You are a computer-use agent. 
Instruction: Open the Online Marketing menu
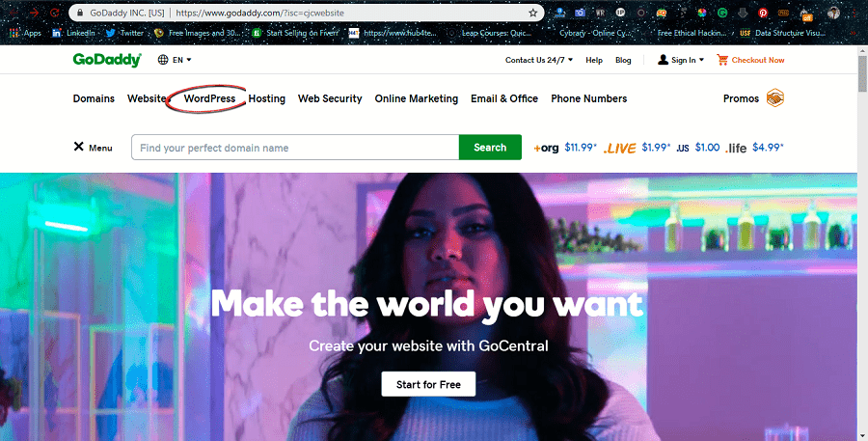(417, 98)
